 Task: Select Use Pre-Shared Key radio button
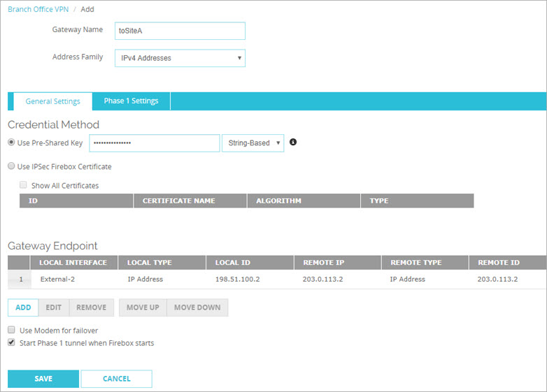[x=11, y=143]
